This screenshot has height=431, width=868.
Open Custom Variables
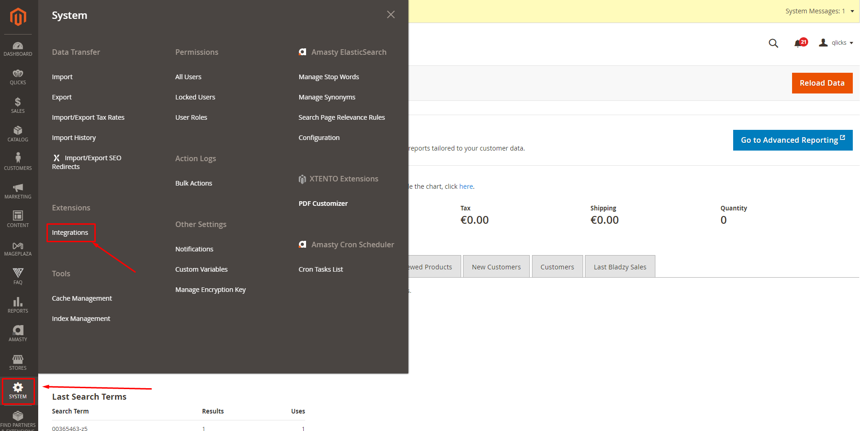(202, 269)
